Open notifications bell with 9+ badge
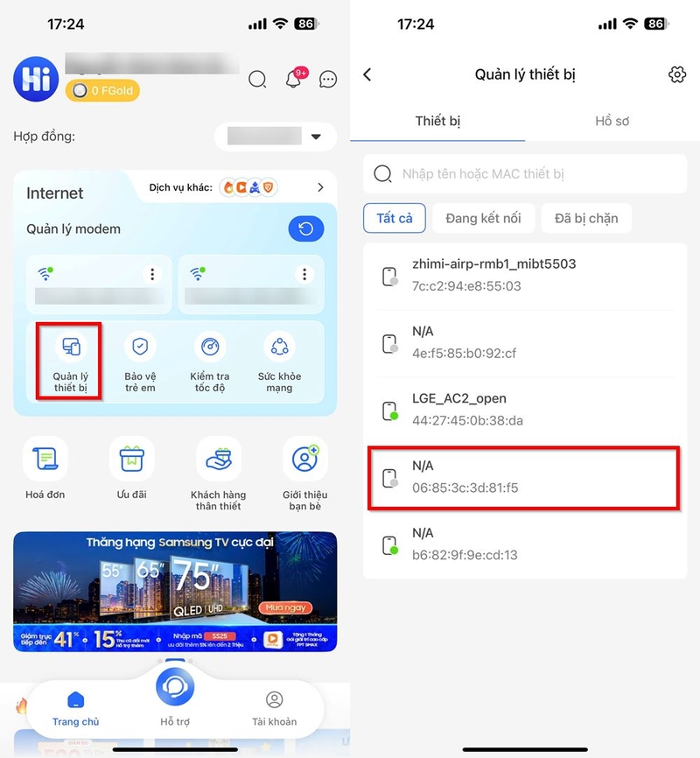Screen dimensions: 700x758 296,77
